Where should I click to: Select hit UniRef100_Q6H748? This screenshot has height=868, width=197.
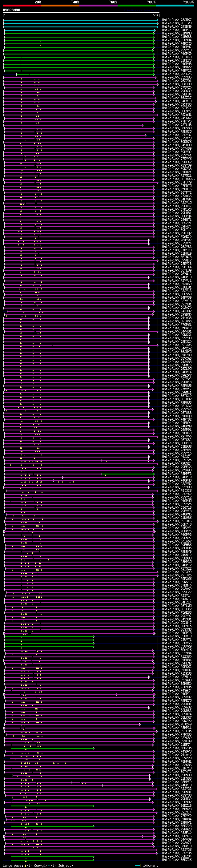click(x=177, y=525)
